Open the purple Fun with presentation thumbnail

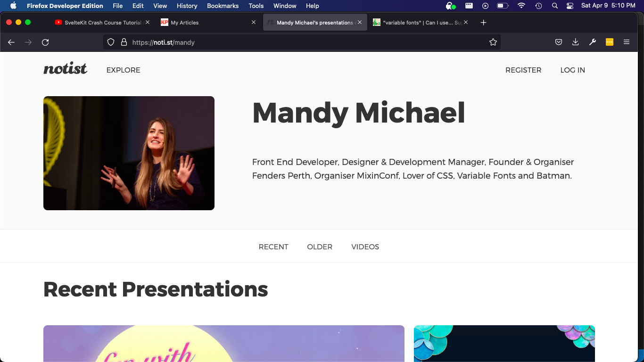tap(224, 344)
